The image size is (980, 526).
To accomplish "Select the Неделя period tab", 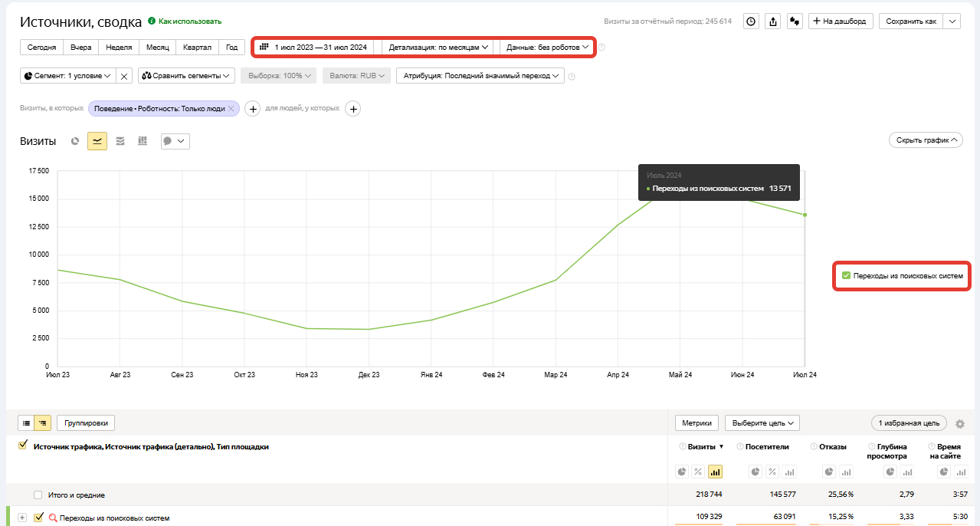I will 119,48.
